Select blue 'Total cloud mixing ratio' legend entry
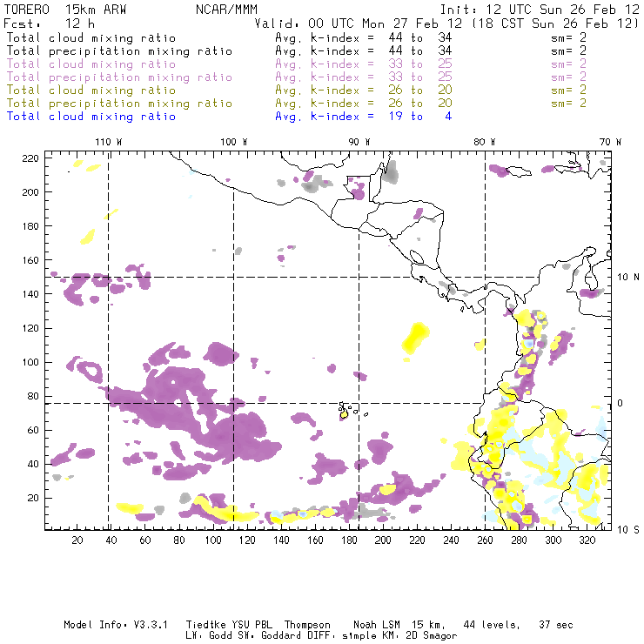Image resolution: width=644 pixels, height=644 pixels. click(91, 117)
